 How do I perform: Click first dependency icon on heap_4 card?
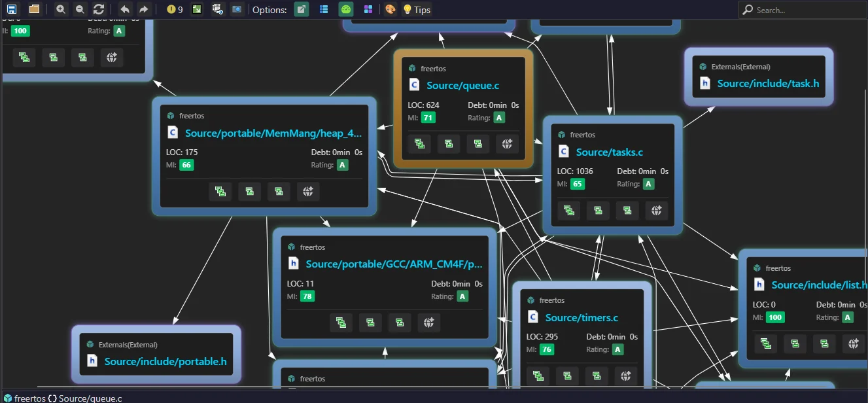click(x=220, y=192)
